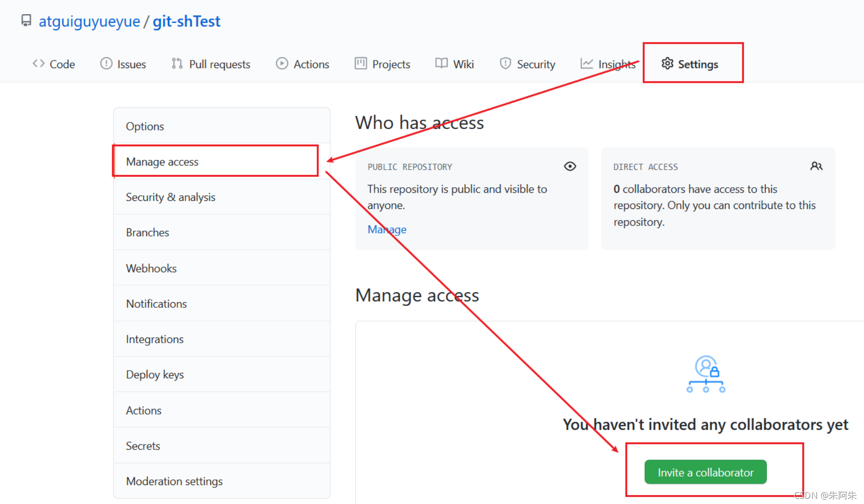
Task: Click the collaborator lock illustration icon
Action: coord(705,374)
